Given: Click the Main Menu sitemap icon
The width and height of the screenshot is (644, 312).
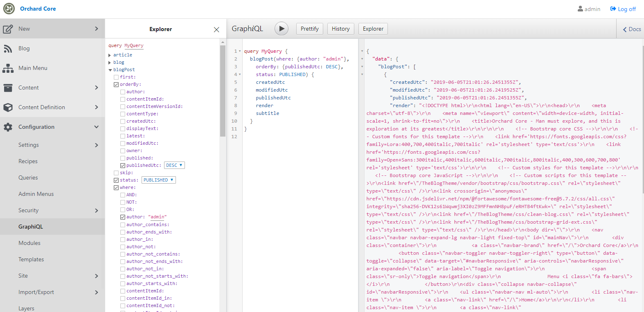Looking at the screenshot, I should (x=8, y=68).
